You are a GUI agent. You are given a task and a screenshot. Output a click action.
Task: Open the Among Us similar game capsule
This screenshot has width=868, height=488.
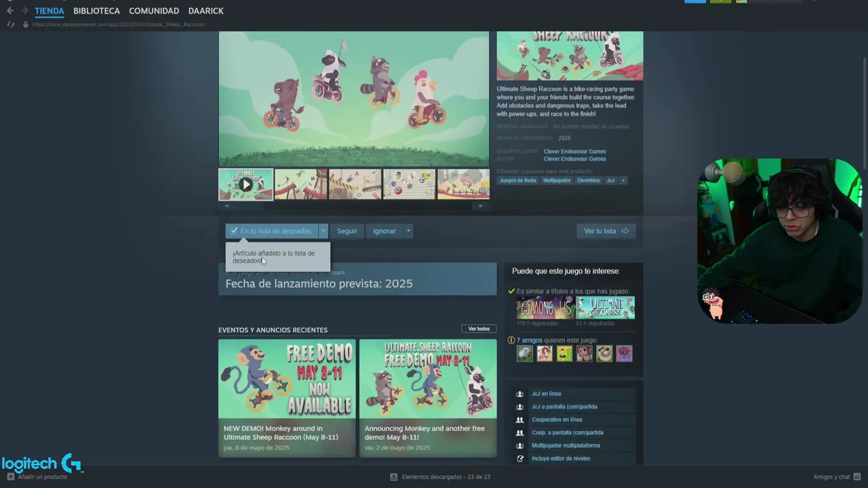(545, 308)
